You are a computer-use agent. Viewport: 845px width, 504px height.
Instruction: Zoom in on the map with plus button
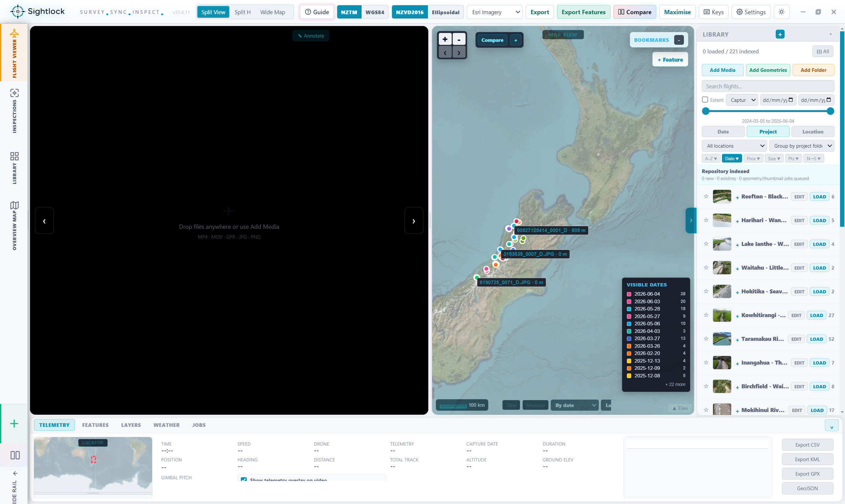pos(445,40)
